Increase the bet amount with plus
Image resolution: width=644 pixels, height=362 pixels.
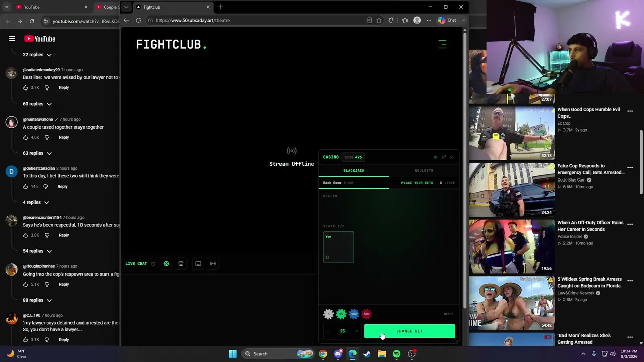point(357,331)
